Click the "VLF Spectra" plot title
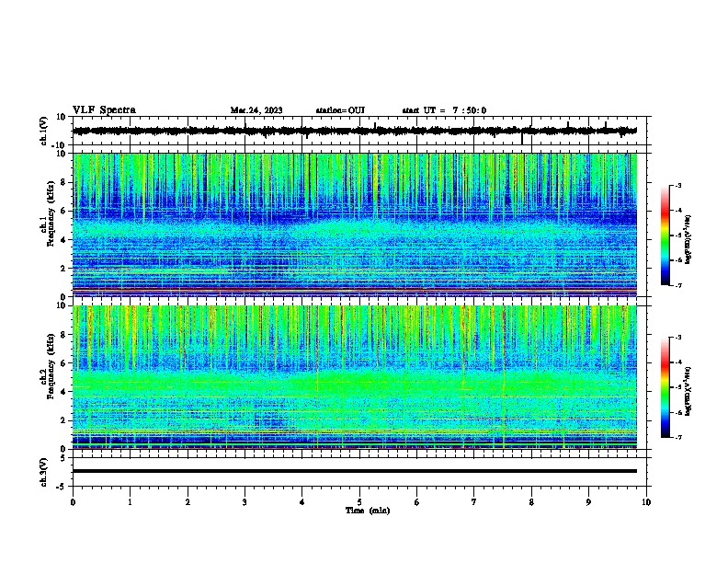Screen dimensions: 728x563 click(104, 110)
